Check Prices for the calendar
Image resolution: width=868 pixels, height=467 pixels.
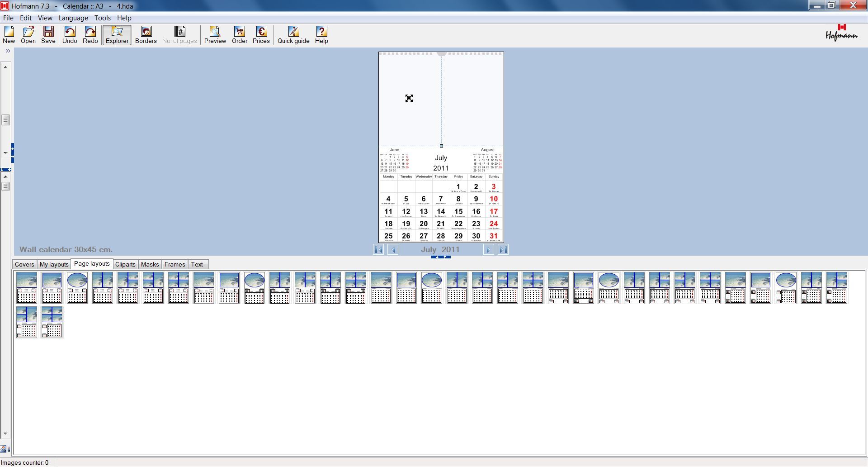point(261,34)
